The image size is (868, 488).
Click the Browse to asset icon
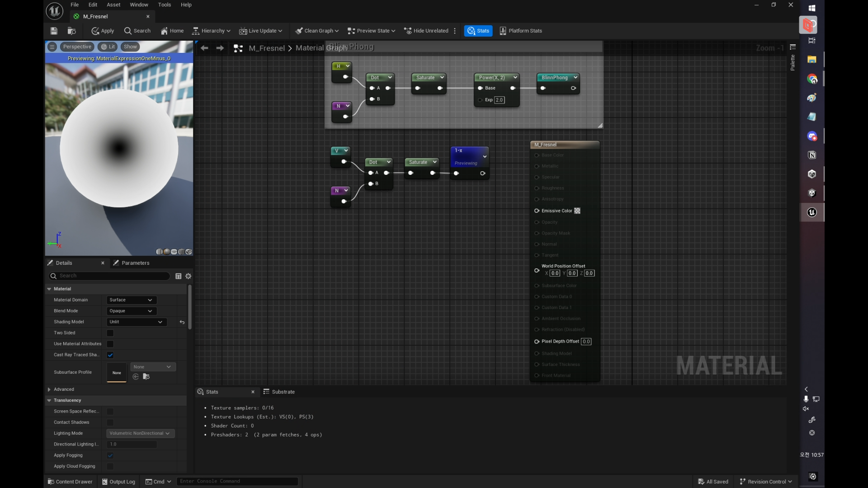71,31
